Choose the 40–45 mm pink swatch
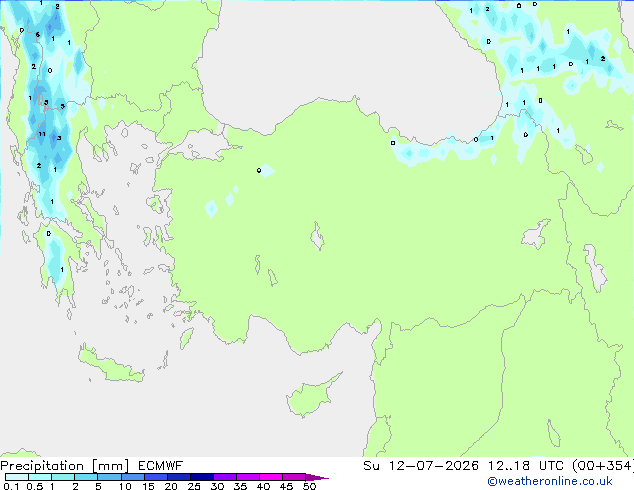 [271, 477]
